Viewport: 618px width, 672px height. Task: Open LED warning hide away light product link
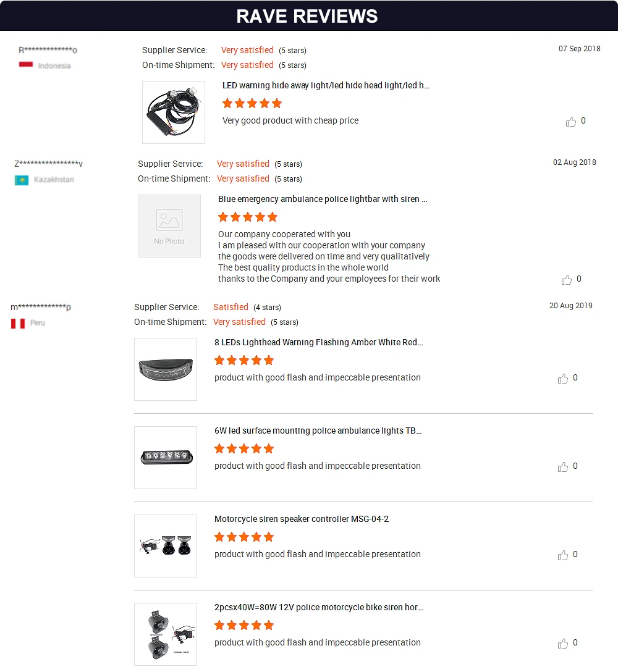tap(326, 86)
